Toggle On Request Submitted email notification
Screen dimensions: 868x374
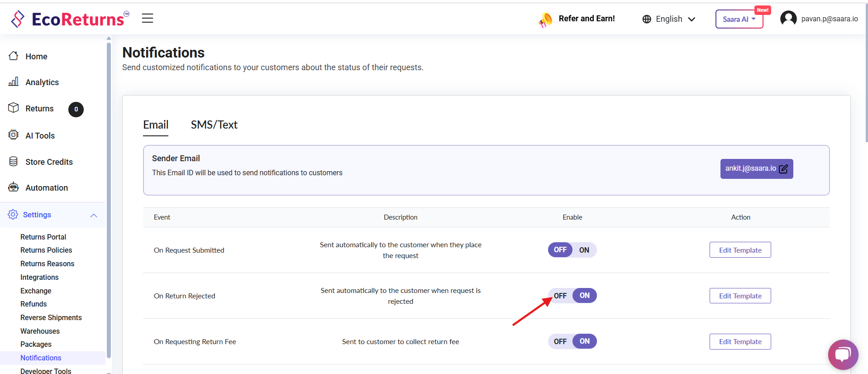572,250
